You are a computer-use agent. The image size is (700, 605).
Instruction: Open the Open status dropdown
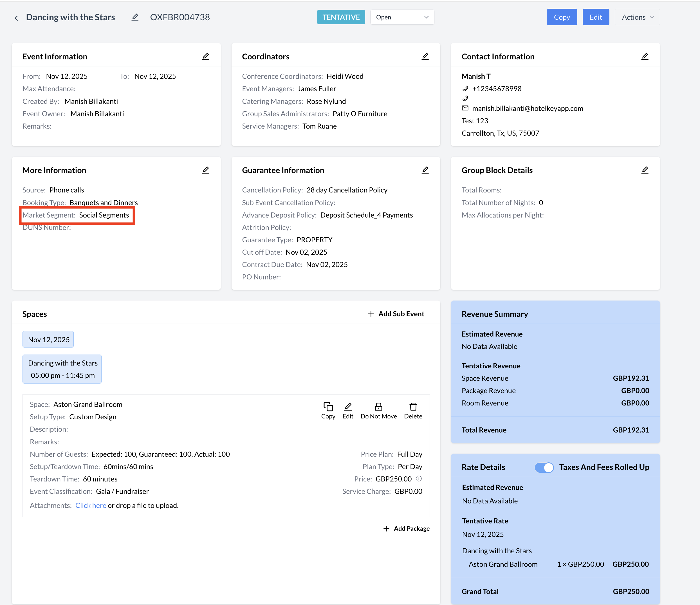[402, 17]
